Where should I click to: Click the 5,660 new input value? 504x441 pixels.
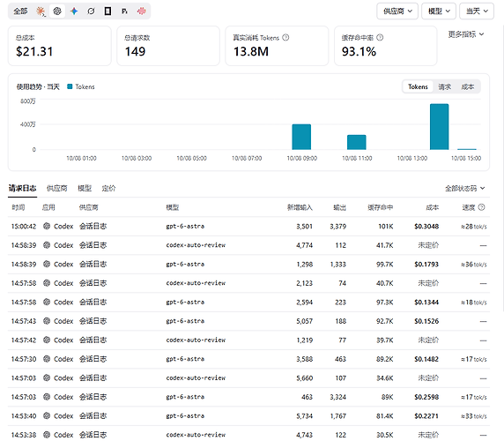[304, 378]
